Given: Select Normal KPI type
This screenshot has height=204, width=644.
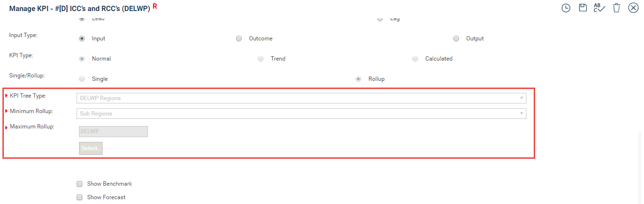Looking at the screenshot, I should pyautogui.click(x=82, y=59).
